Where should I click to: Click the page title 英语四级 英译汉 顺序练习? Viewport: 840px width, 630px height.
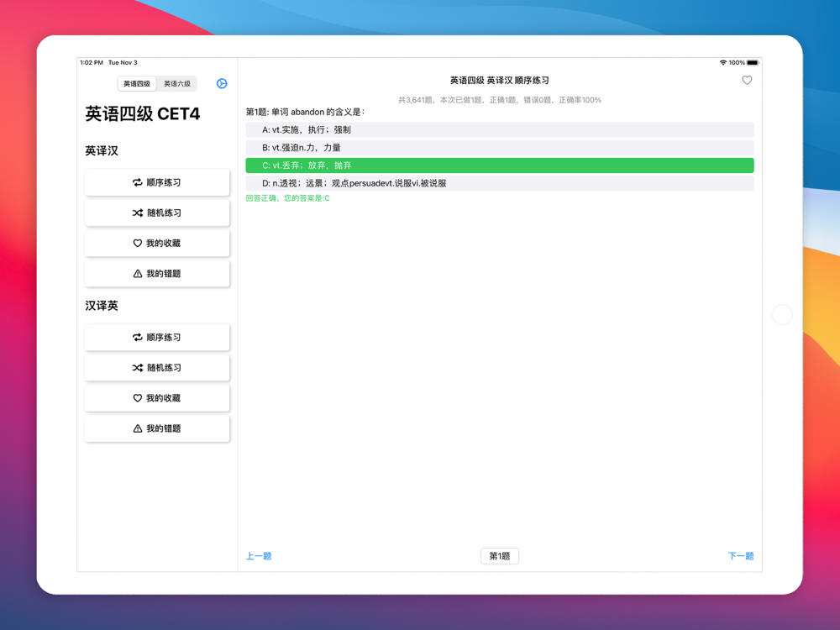tap(499, 81)
